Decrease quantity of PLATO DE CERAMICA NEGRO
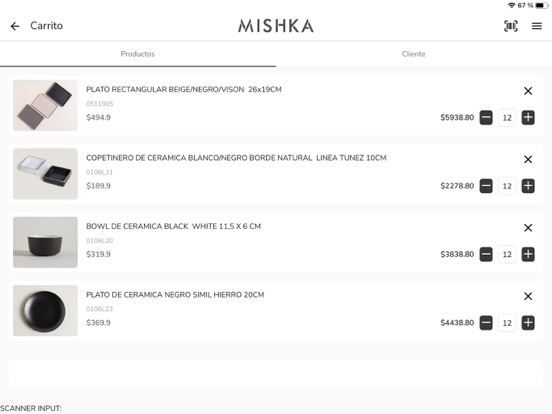Screen dimensions: 552x414 pos(486,322)
